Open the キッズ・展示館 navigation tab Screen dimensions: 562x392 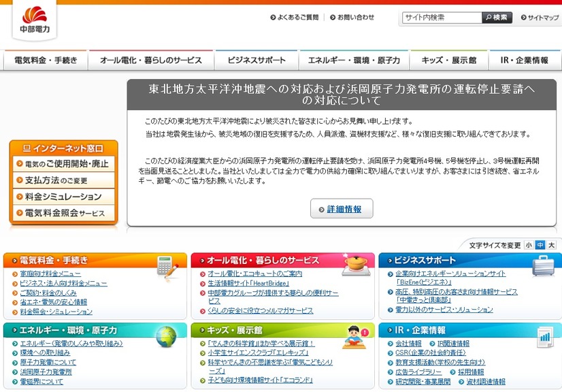click(x=448, y=61)
